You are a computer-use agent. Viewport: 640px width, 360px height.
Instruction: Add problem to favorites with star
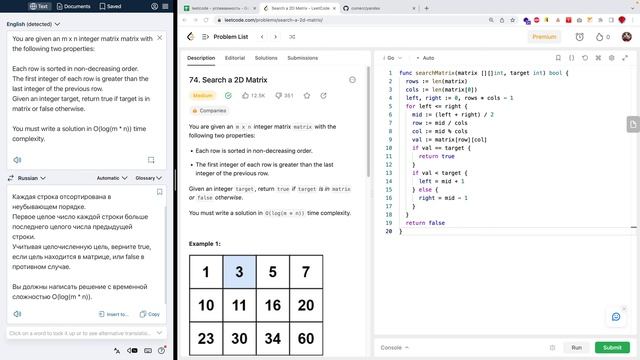click(x=307, y=96)
